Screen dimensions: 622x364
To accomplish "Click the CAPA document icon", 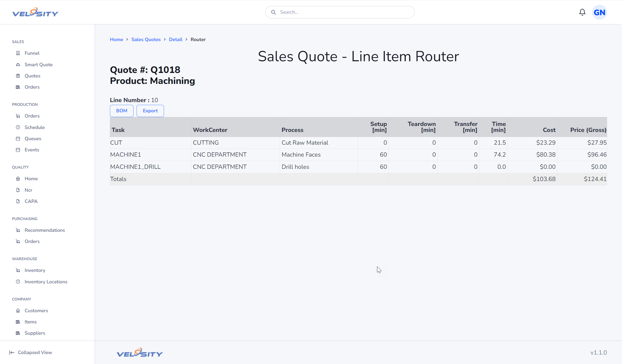I will 18,201.
